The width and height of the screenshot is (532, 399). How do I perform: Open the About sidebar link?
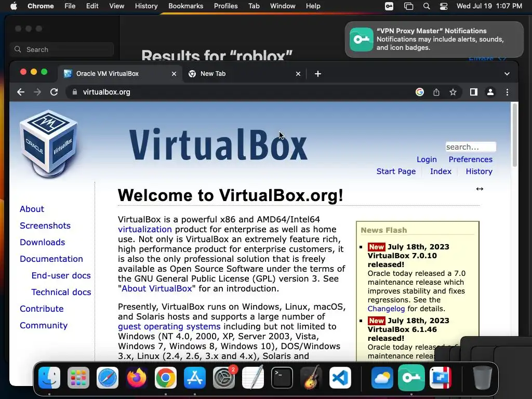click(x=32, y=209)
